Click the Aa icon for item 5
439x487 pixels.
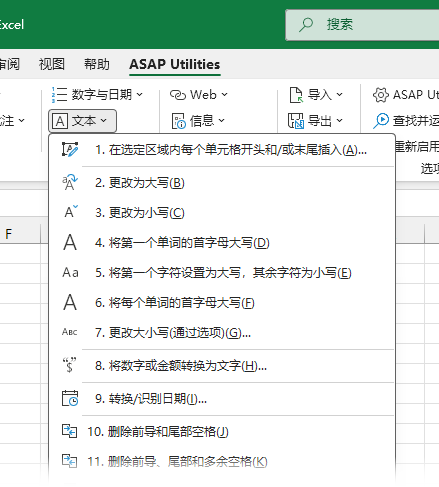70,273
